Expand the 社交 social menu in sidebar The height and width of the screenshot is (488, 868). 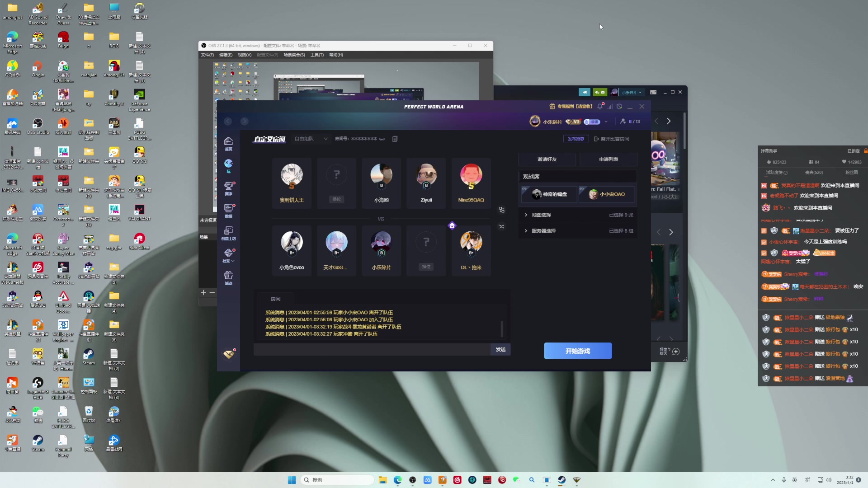pos(228,255)
